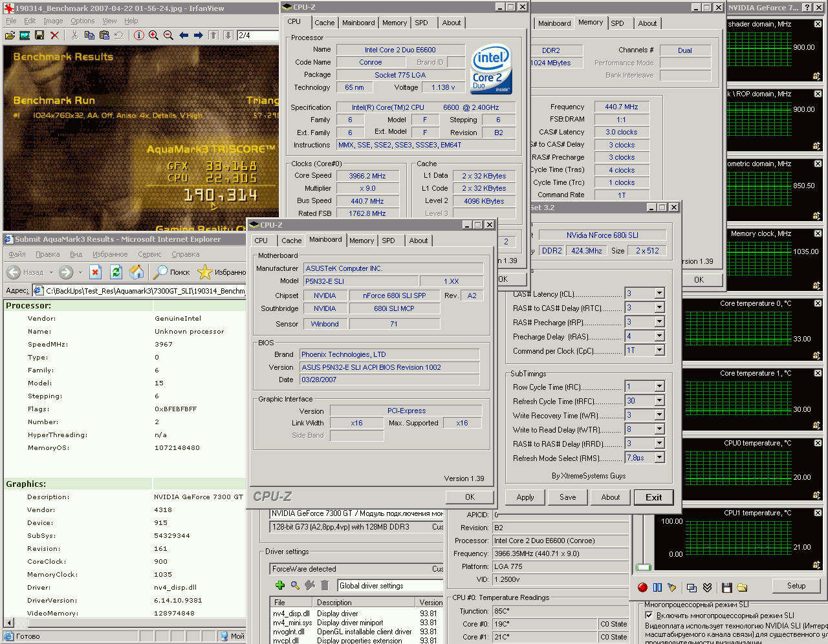The height and width of the screenshot is (644, 828).
Task: Select Cache tab in top CPU-Z window
Action: click(324, 23)
